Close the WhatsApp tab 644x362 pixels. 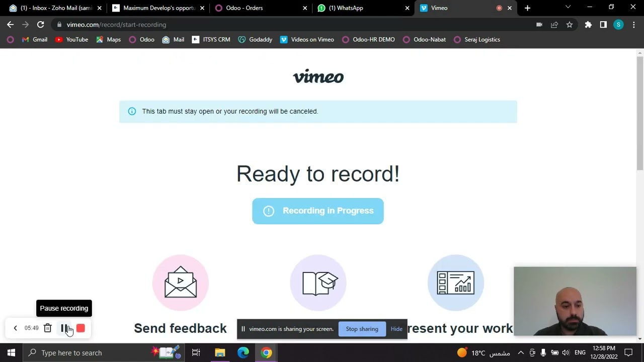click(x=407, y=8)
